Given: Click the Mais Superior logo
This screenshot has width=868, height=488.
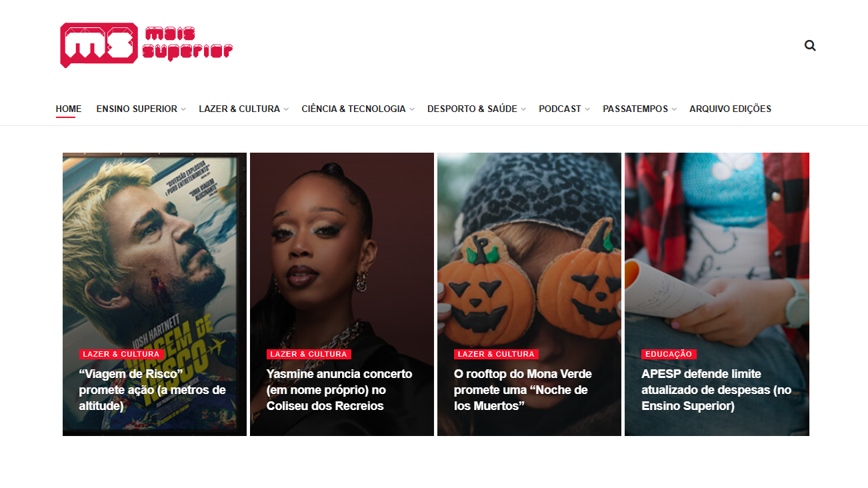Looking at the screenshot, I should pyautogui.click(x=146, y=45).
